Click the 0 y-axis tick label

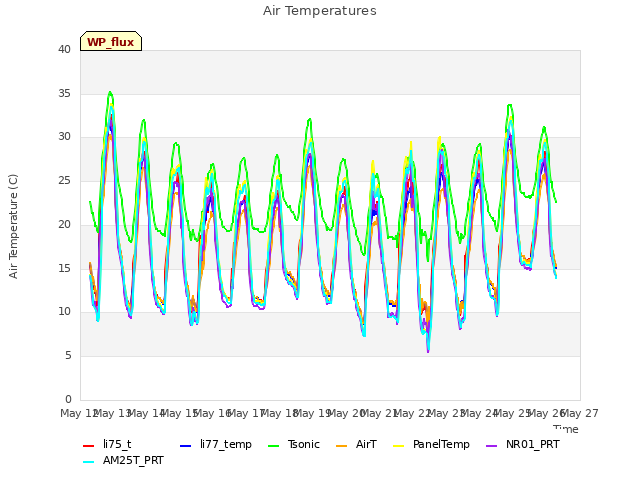point(68,399)
